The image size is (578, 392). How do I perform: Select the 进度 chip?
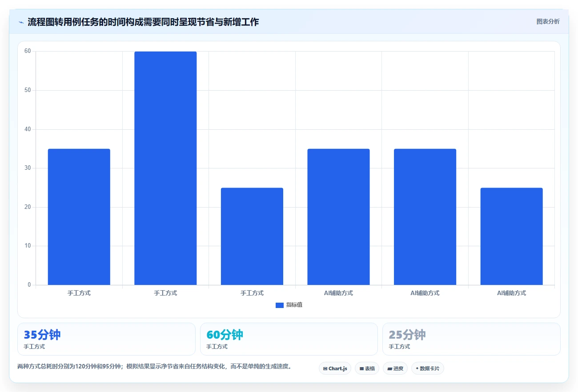coord(395,368)
